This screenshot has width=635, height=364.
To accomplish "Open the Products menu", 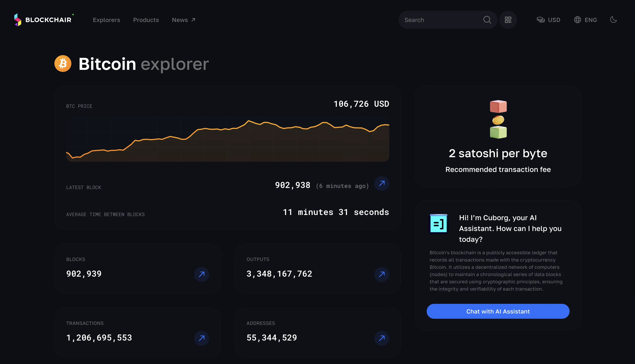I will [x=146, y=20].
